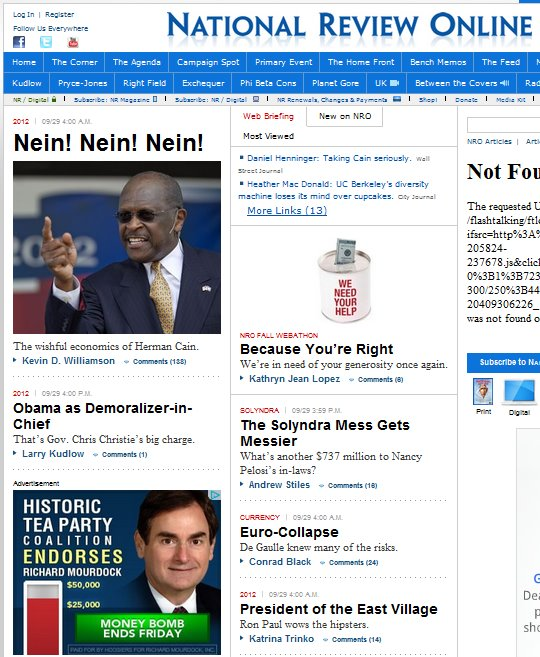
Task: Switch to the Most Viewed tab
Action: click(269, 136)
